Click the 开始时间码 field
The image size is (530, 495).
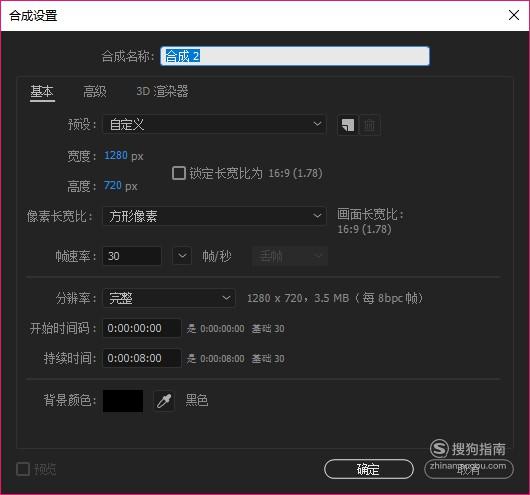pos(142,328)
